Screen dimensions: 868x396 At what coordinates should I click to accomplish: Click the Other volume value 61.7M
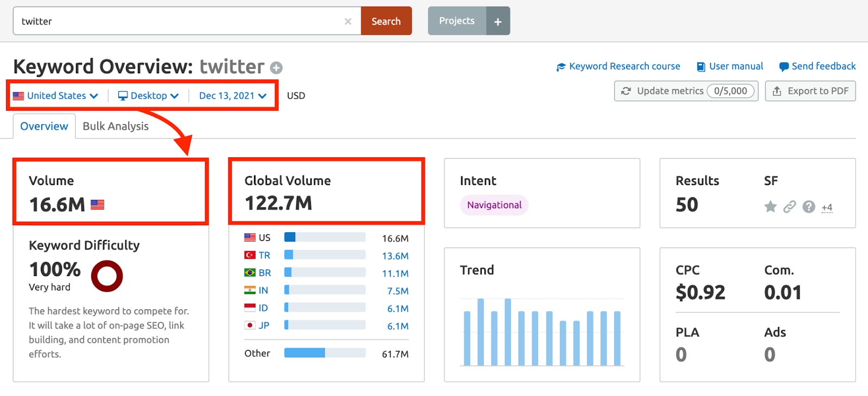point(395,354)
